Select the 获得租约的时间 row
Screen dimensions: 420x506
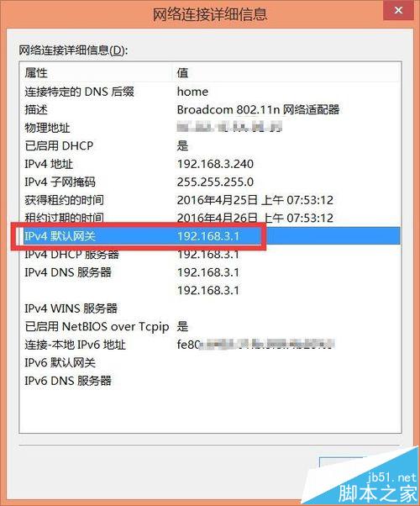[x=211, y=200]
